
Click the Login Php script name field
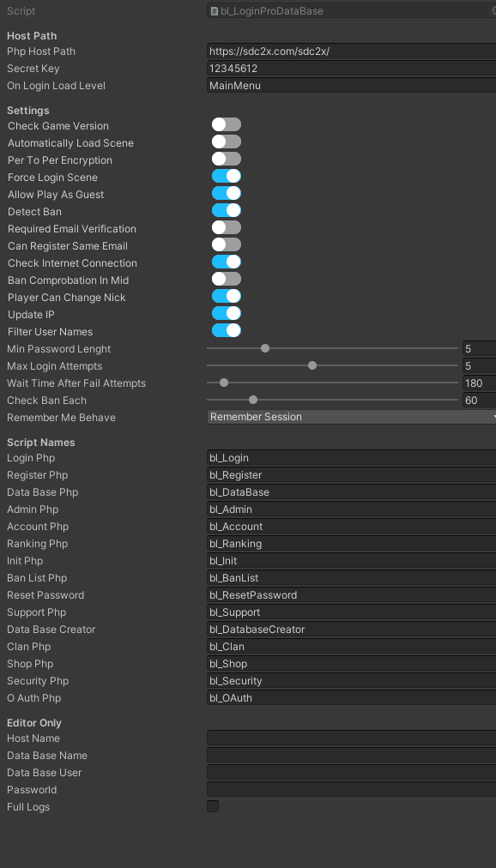tap(352, 458)
